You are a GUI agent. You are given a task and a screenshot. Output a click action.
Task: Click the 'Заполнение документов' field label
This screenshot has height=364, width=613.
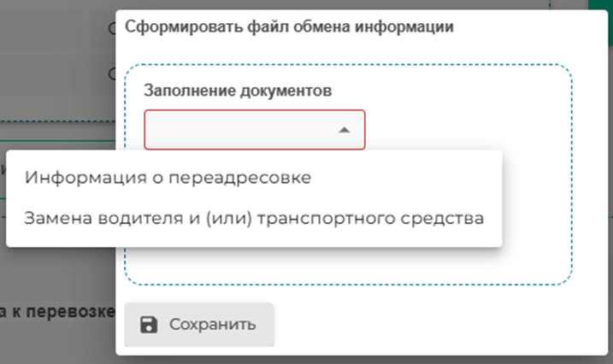(x=237, y=90)
